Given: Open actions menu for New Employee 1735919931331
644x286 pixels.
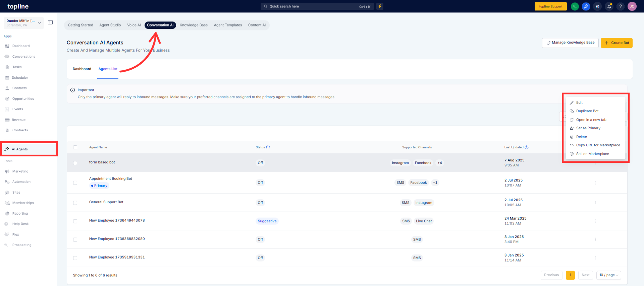Looking at the screenshot, I should point(596,258).
